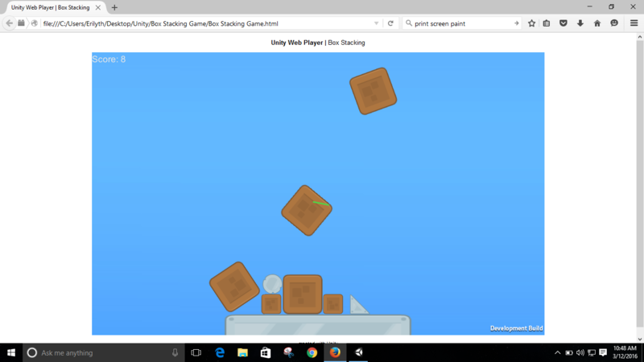Expand the URL bar history dropdown

[376, 23]
